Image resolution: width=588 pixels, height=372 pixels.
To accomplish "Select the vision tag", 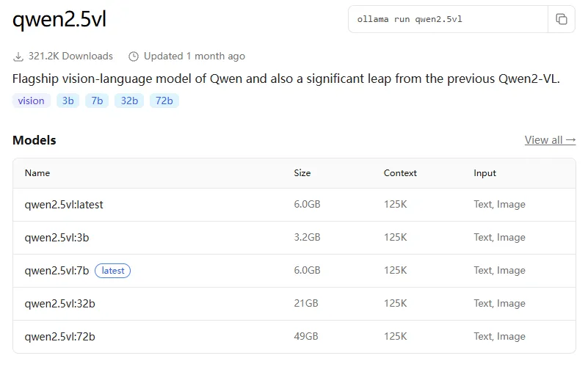I will point(32,101).
